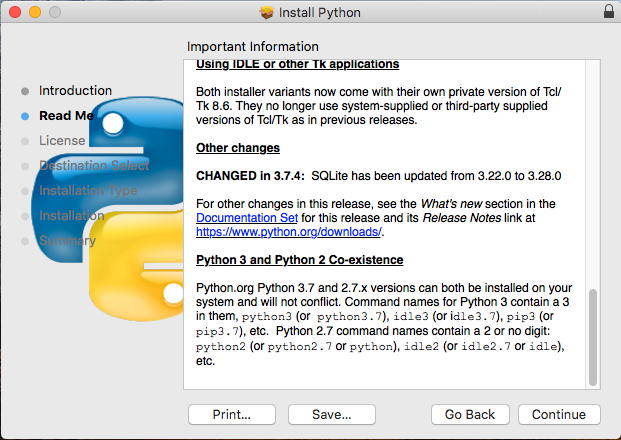Image resolution: width=621 pixels, height=440 pixels.
Task: Click the Save... button
Action: [x=331, y=414]
